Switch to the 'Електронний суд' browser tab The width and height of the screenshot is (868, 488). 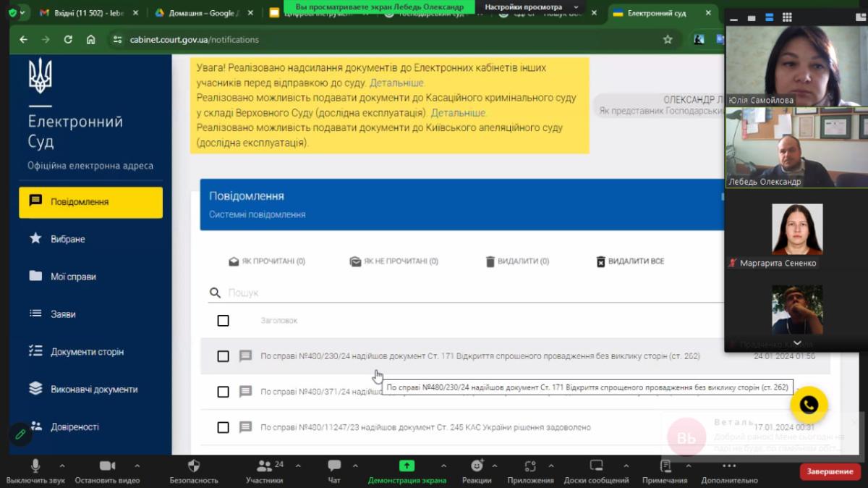click(656, 13)
